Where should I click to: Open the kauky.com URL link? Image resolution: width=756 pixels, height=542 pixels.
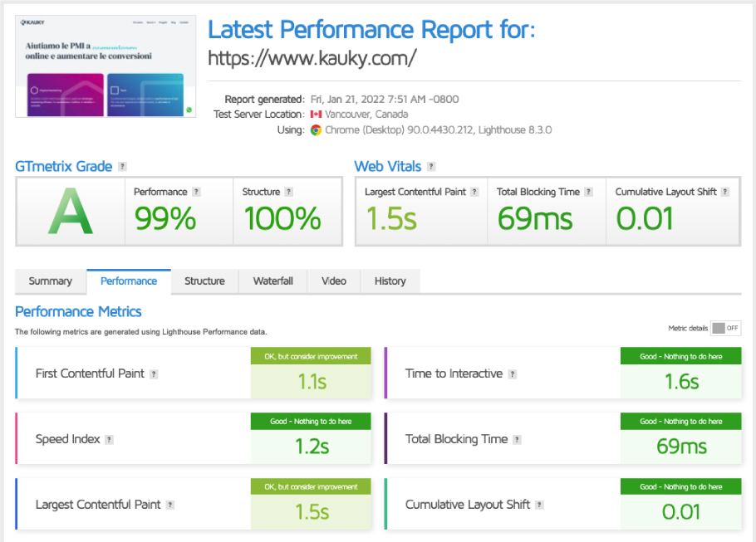click(x=312, y=59)
